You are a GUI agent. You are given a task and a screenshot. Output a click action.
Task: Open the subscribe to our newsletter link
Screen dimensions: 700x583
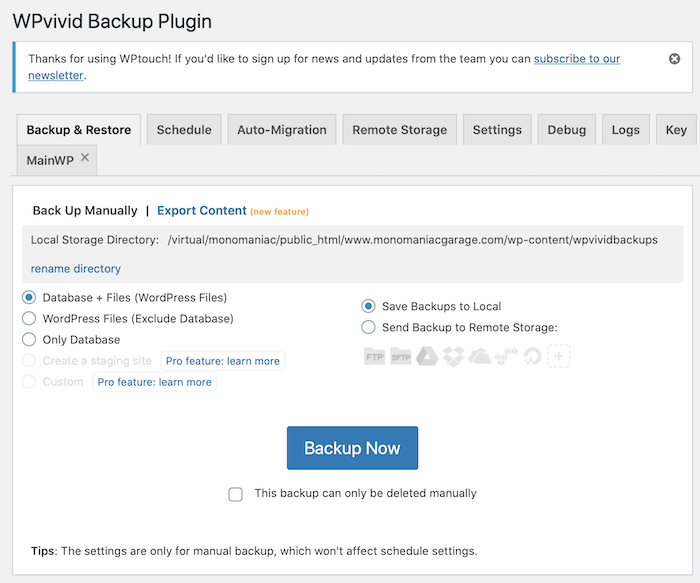click(577, 59)
